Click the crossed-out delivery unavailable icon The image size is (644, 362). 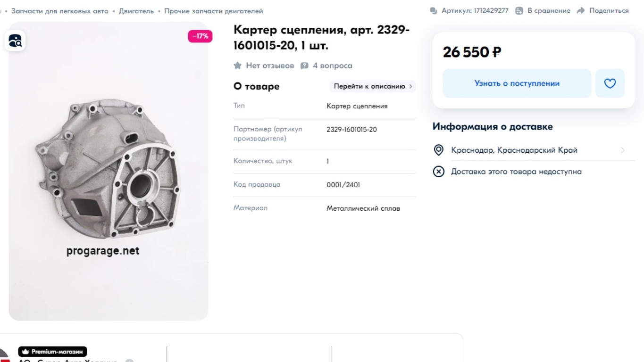pyautogui.click(x=438, y=171)
